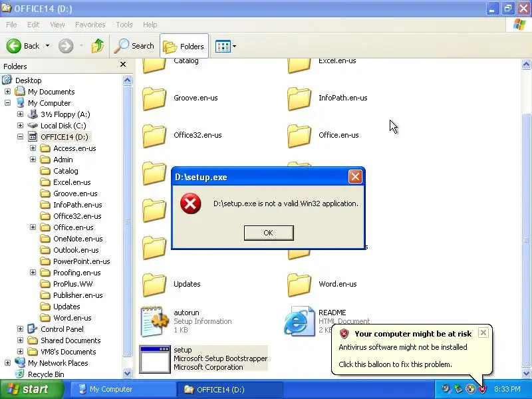Select the Office.en-us folder icon in file list

coord(299,136)
